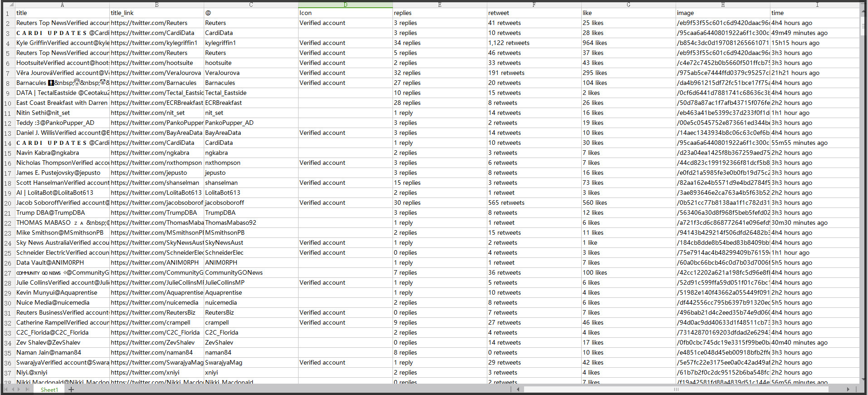This screenshot has width=868, height=395.
Task: Select highlighted column D header
Action: click(345, 5)
